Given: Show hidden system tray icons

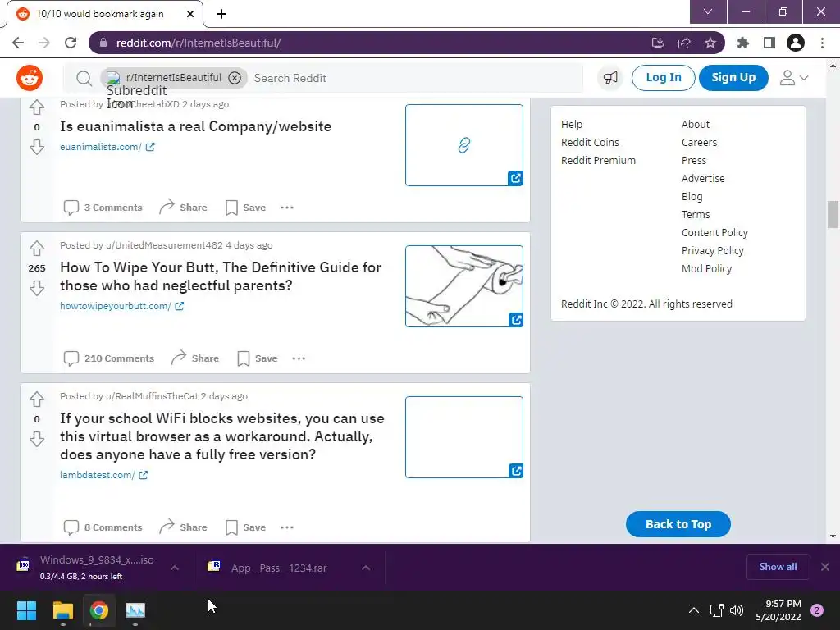Looking at the screenshot, I should [694, 610].
